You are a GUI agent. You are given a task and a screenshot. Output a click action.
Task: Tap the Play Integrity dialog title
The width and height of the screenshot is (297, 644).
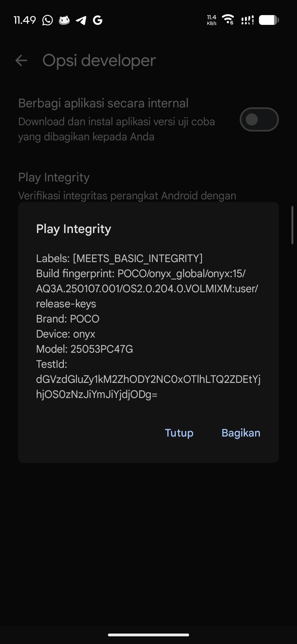73,229
